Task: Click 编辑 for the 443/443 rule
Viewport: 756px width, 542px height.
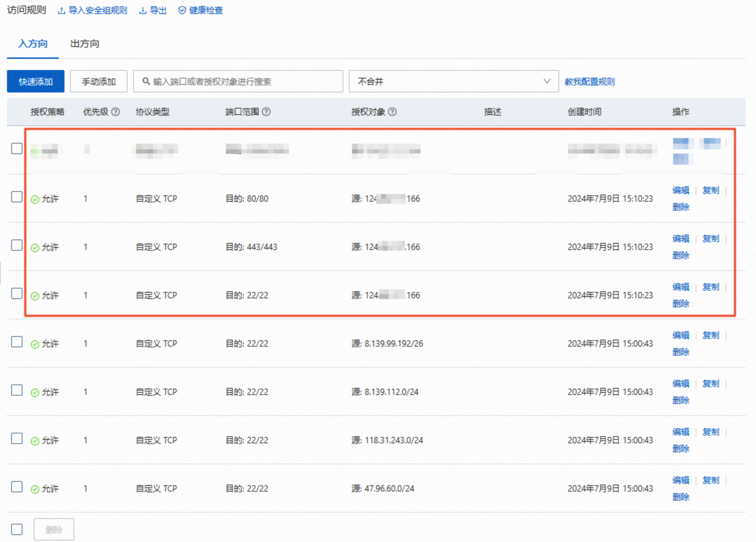Action: pyautogui.click(x=681, y=238)
